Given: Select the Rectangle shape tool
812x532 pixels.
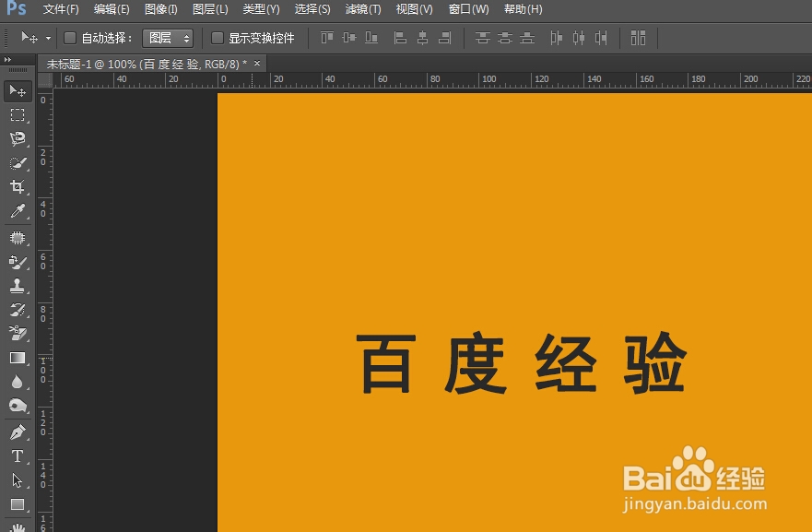Looking at the screenshot, I should (x=18, y=504).
